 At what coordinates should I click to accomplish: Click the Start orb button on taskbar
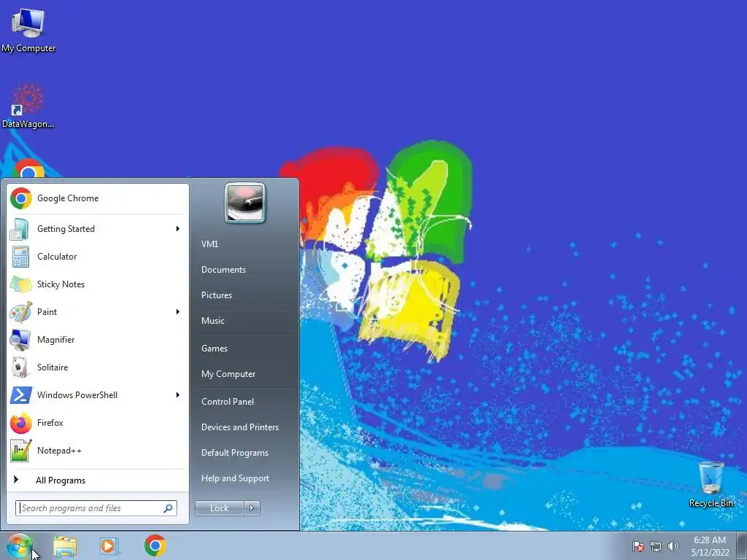[x=19, y=545]
